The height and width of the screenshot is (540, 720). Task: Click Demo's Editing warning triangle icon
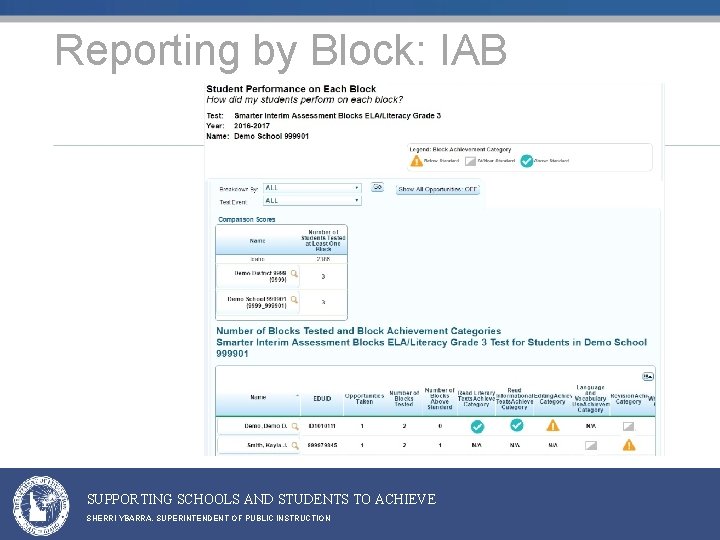(x=553, y=426)
